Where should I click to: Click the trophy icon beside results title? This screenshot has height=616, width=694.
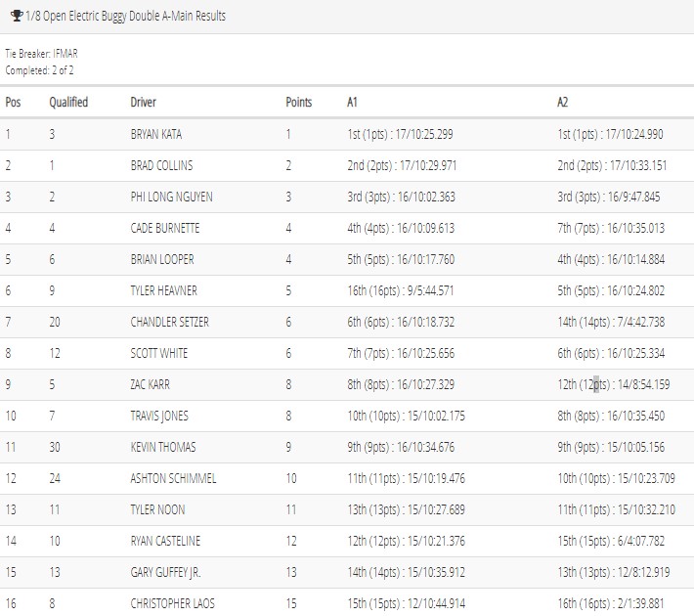pos(17,16)
